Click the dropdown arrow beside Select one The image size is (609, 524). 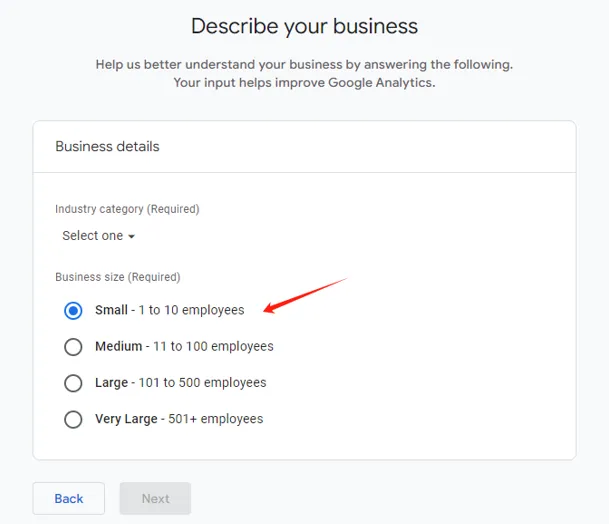(x=131, y=236)
